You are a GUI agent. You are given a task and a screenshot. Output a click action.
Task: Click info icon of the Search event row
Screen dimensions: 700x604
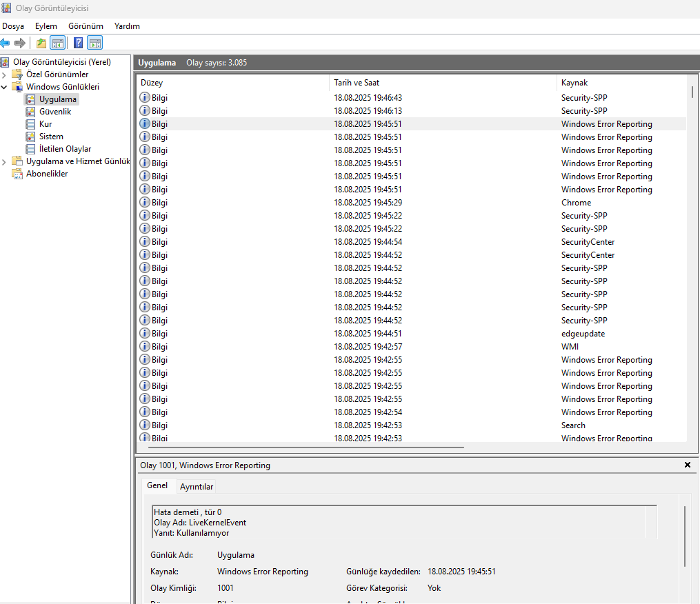(x=145, y=425)
